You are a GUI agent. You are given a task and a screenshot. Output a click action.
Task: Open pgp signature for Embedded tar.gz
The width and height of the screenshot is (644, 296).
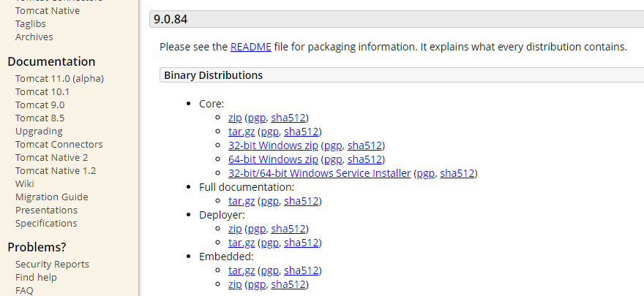tap(270, 270)
